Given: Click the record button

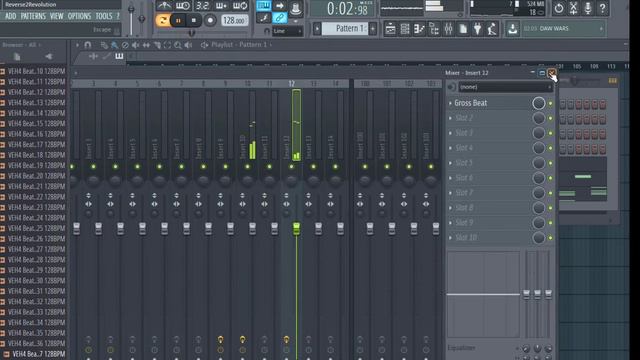Looking at the screenshot, I should [210, 20].
